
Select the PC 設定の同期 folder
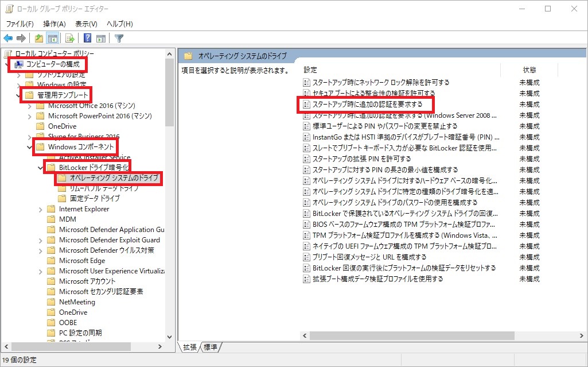(x=80, y=333)
